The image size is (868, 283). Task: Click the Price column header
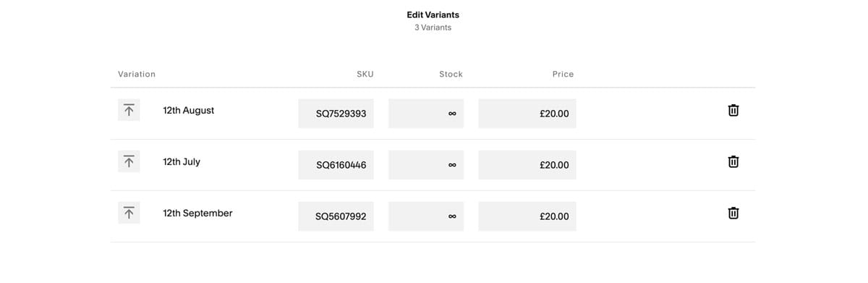click(x=563, y=74)
